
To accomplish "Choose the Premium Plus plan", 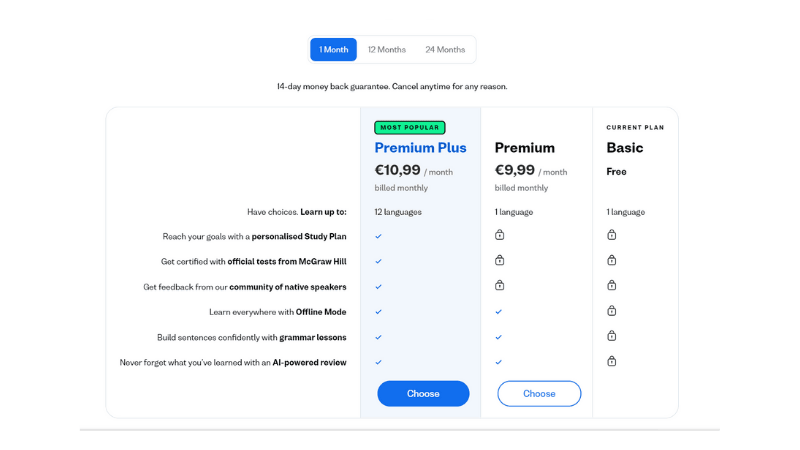I will click(x=423, y=393).
